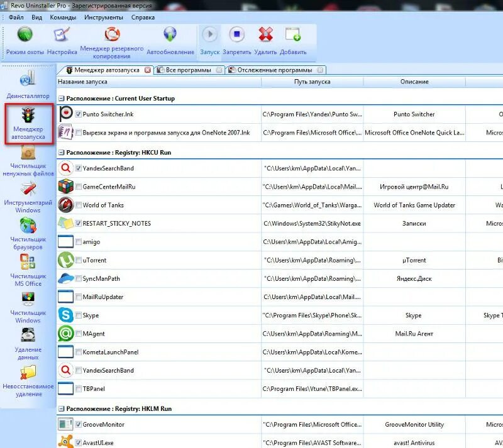
Task: Open the Команды menu
Action: tap(63, 18)
